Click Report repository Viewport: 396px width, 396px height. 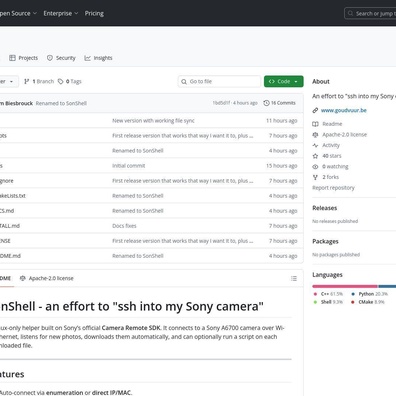tap(333, 188)
